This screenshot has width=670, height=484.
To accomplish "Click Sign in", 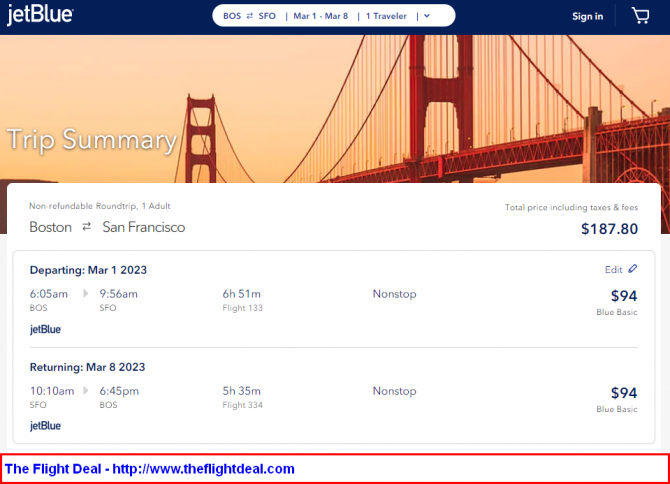I will point(588,16).
